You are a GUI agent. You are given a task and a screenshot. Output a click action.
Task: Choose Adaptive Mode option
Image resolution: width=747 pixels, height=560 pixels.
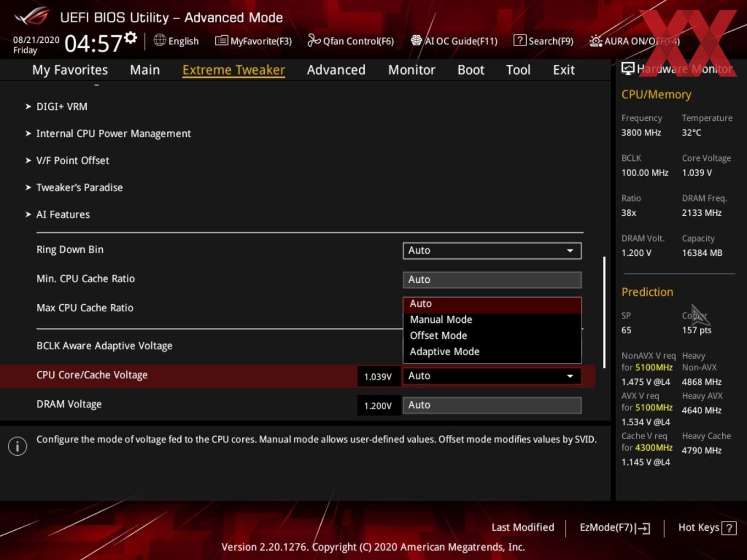(x=492, y=351)
